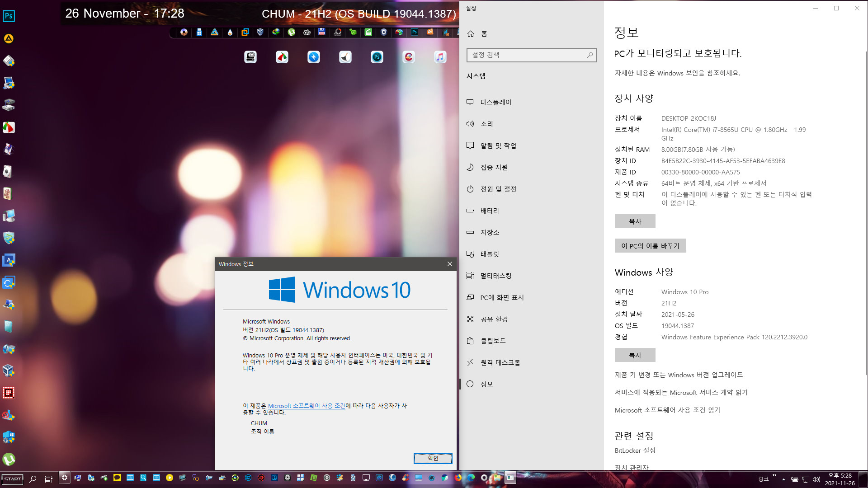This screenshot has height=488, width=868.
Task: Open BitLocker 설정 link
Action: click(635, 450)
